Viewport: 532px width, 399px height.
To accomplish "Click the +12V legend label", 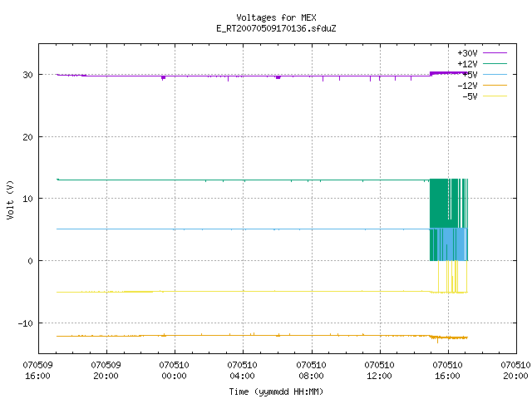I will 467,64.
